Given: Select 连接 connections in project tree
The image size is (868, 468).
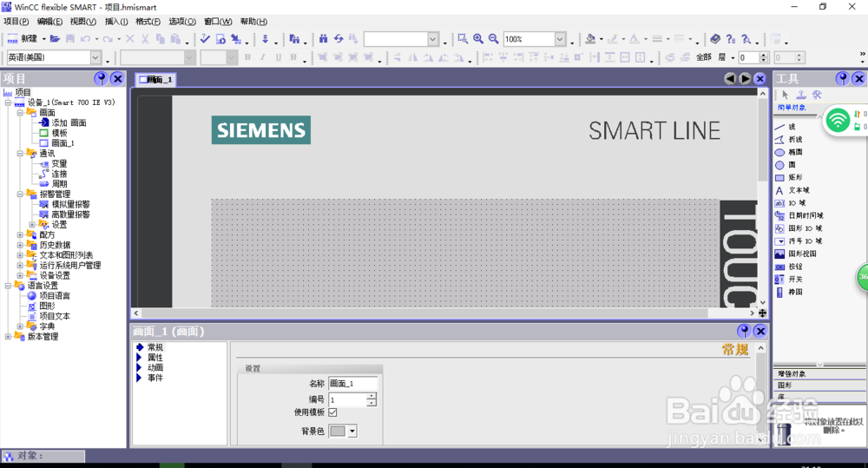Looking at the screenshot, I should tap(59, 174).
